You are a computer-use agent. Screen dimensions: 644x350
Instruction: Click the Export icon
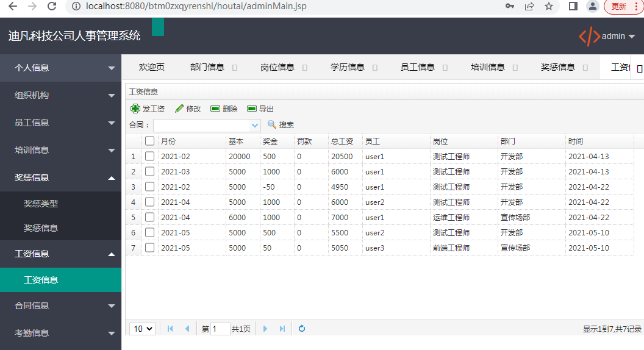point(252,109)
